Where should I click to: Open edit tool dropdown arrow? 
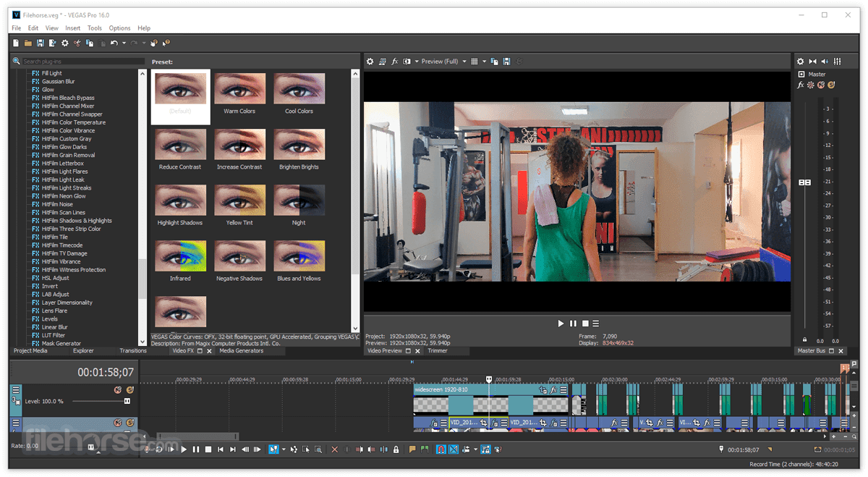pyautogui.click(x=284, y=449)
